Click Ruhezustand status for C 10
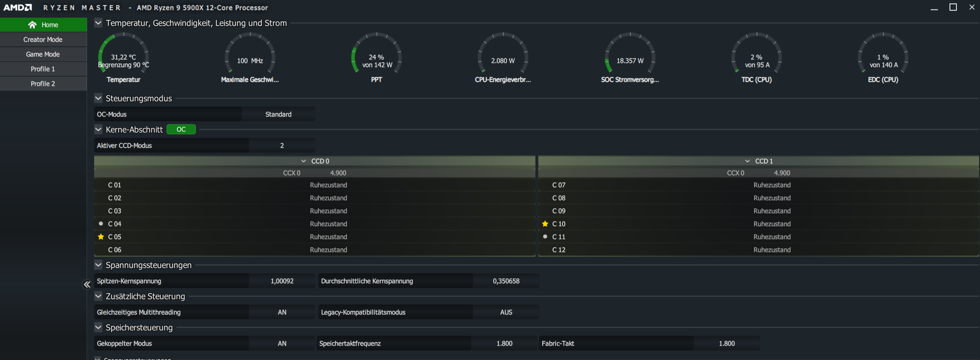The height and width of the screenshot is (360, 980). [772, 224]
